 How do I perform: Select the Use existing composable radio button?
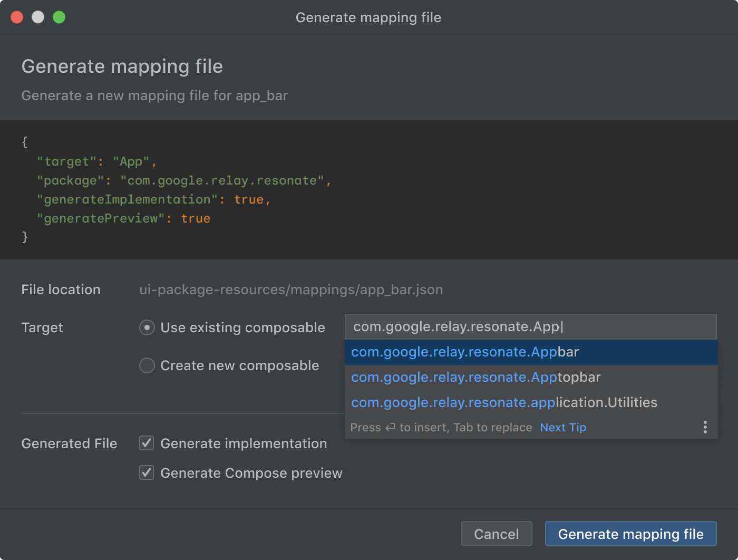click(147, 327)
